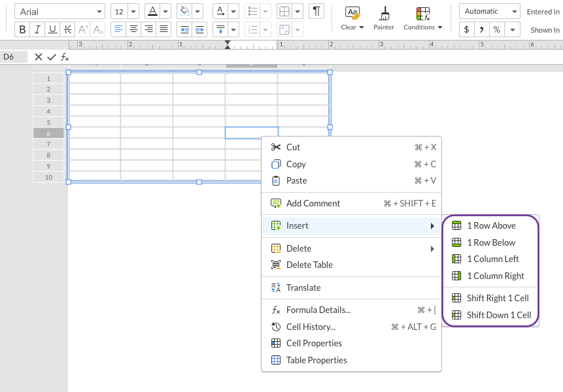Choose Delete Table option
The image size is (563, 392).
(352, 265)
